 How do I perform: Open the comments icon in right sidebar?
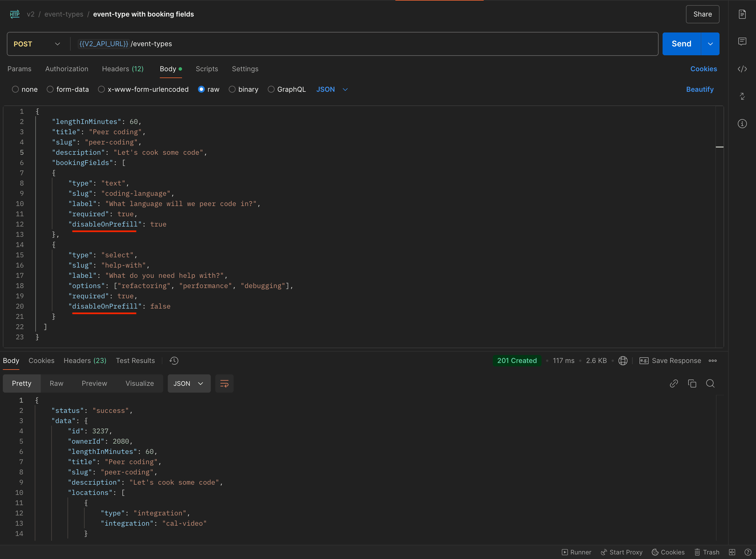click(x=742, y=42)
